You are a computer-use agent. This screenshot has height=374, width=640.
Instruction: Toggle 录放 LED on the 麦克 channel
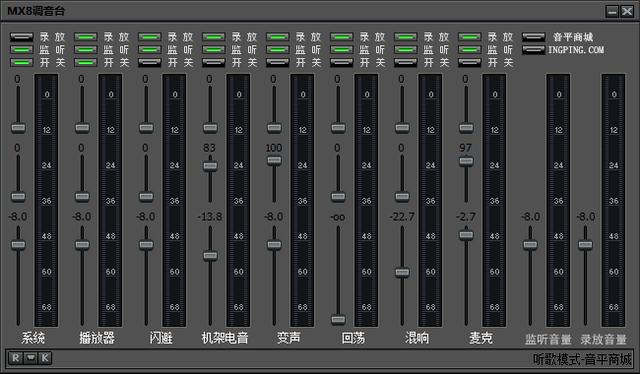point(470,37)
